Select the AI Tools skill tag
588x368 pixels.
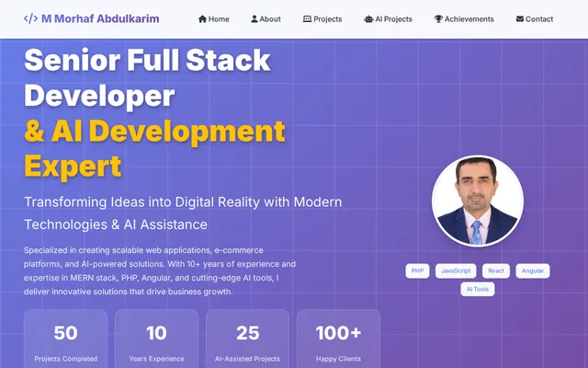(x=478, y=289)
